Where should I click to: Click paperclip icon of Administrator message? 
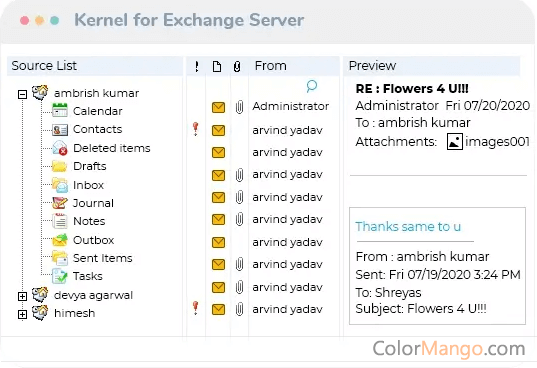pos(239,107)
